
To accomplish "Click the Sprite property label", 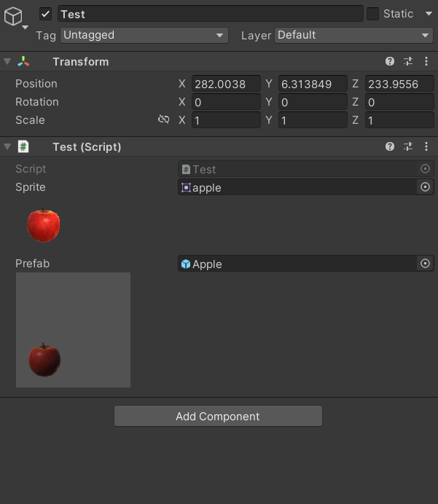I will pyautogui.click(x=31, y=187).
